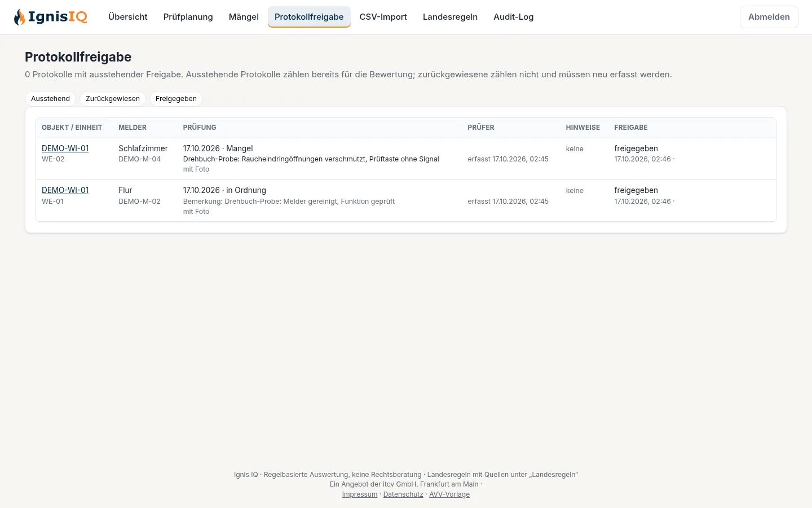The image size is (812, 508).
Task: Go to Prüfplanung in the navigation
Action: pyautogui.click(x=188, y=17)
